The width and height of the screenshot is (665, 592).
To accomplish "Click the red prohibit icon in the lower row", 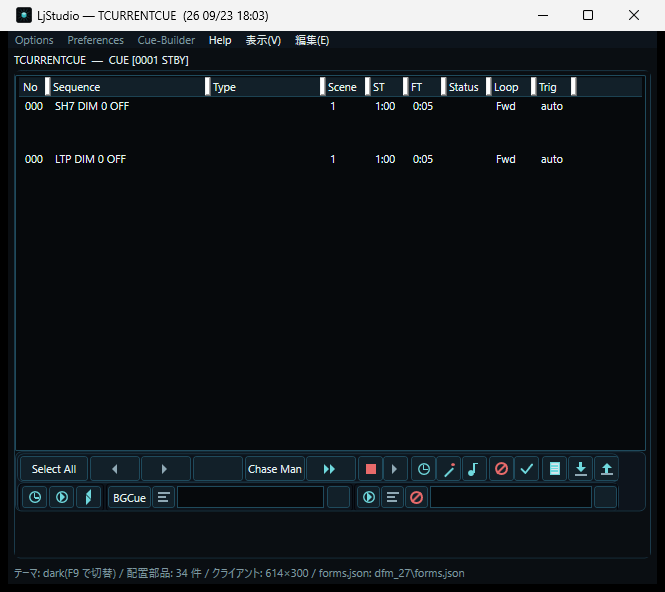I will coord(416,497).
